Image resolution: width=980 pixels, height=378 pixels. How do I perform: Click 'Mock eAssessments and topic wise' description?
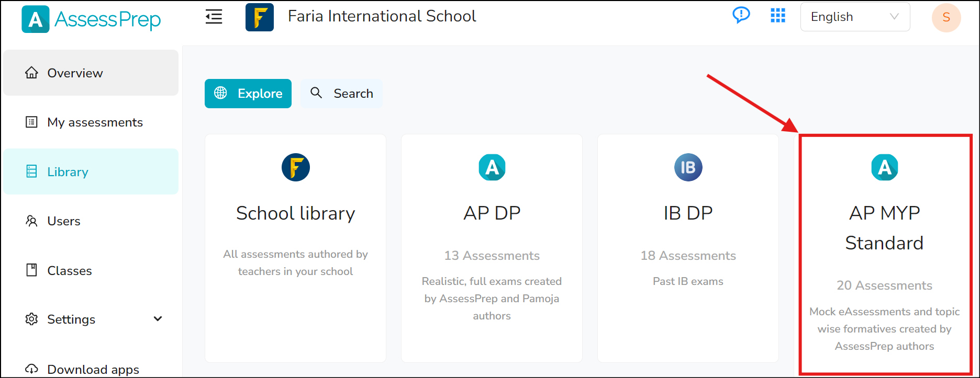[x=884, y=329]
